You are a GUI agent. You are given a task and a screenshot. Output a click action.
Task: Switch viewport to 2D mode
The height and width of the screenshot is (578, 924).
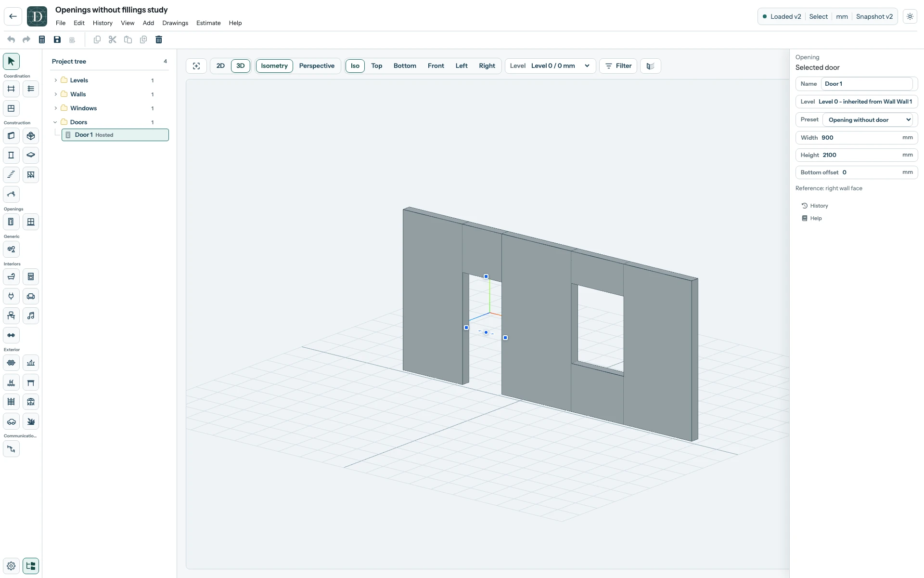220,66
